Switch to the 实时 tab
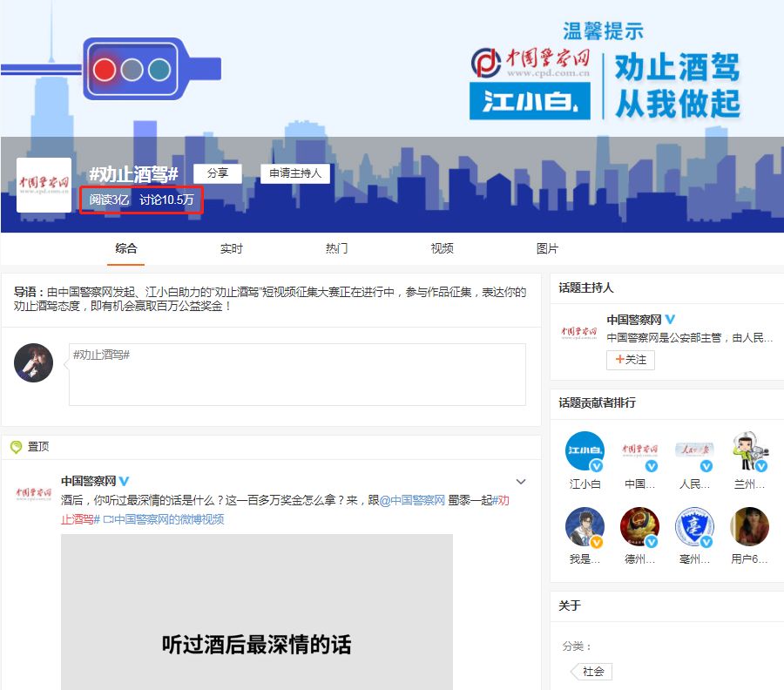Image resolution: width=784 pixels, height=690 pixels. coord(232,248)
